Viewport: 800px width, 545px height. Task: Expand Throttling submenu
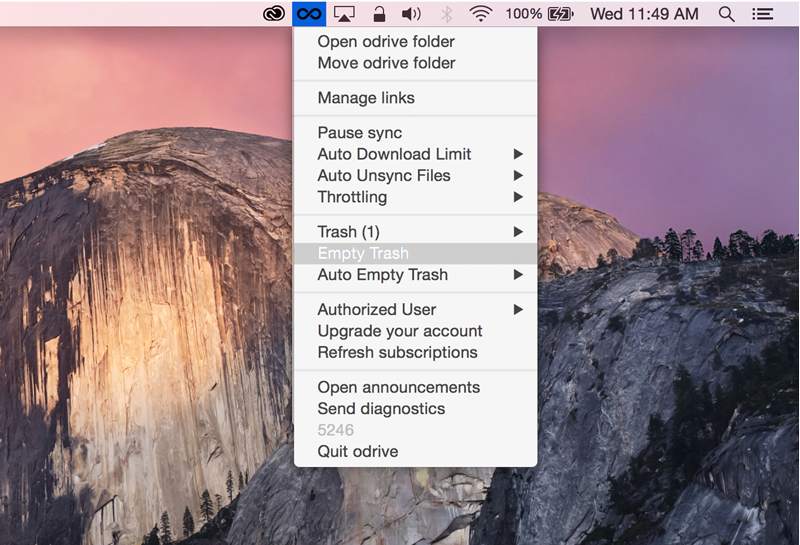click(415, 197)
